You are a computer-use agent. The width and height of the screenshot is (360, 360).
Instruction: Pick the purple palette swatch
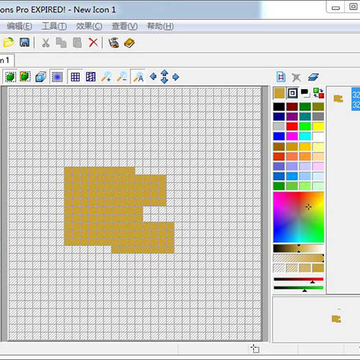292,116
